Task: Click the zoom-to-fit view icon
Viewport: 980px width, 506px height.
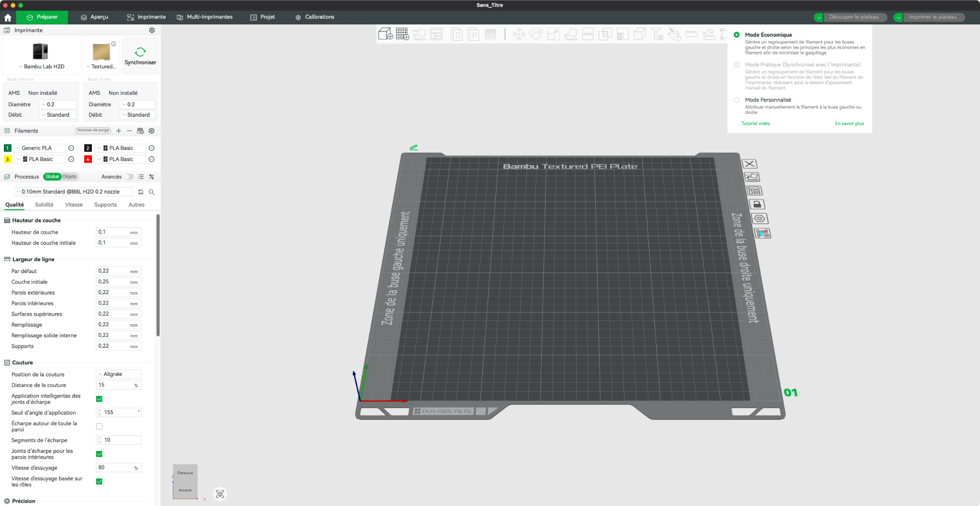Action: 220,494
